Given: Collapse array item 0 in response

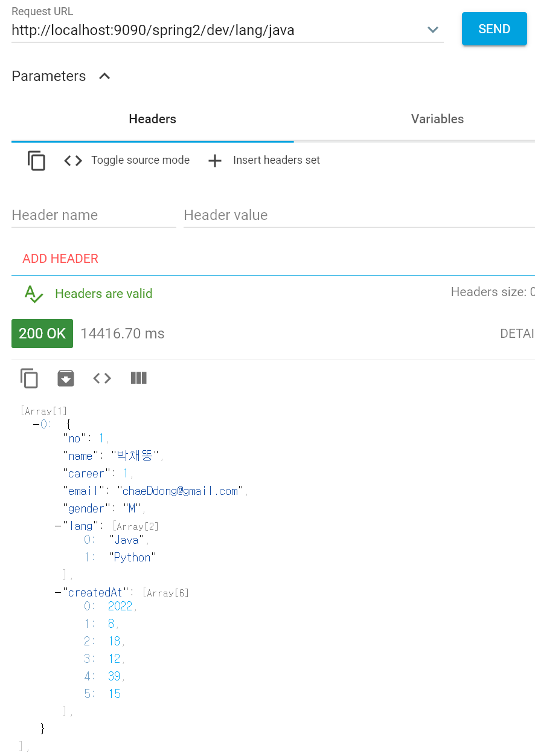Looking at the screenshot, I should (x=36, y=424).
